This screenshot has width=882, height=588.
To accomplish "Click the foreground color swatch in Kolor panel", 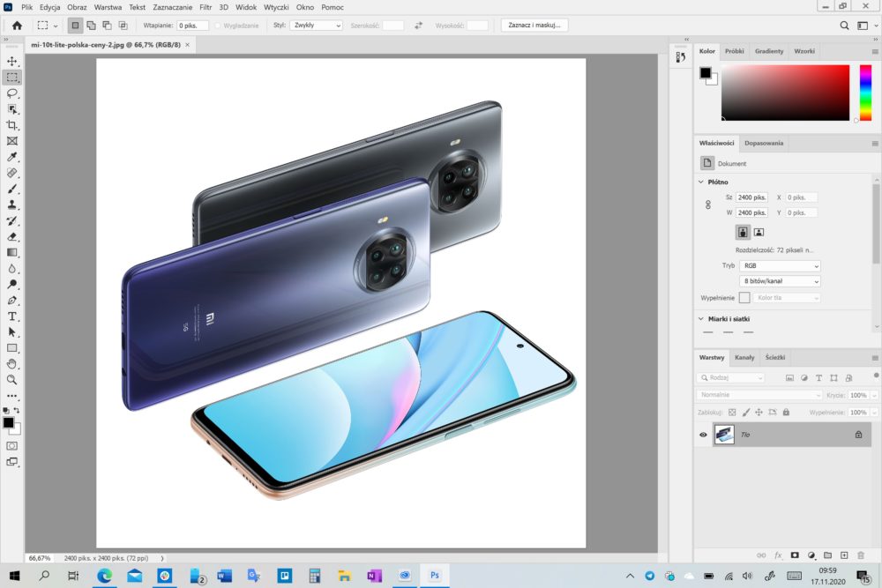I will [x=705, y=72].
